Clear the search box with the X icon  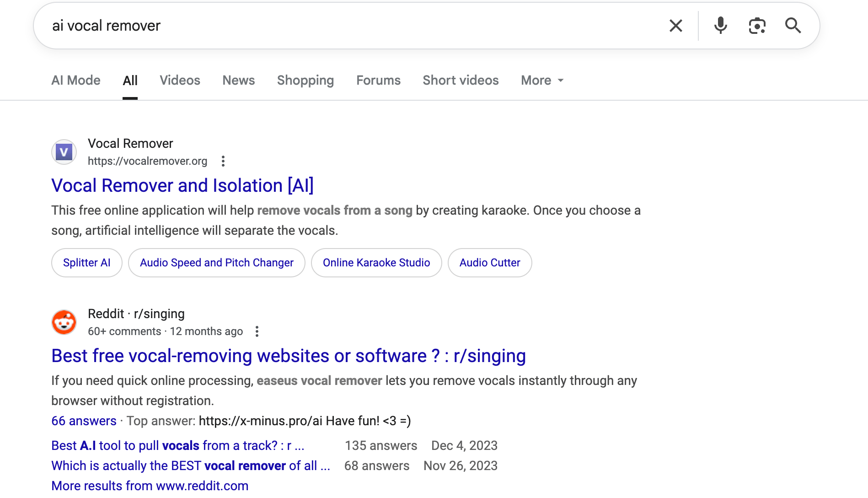pyautogui.click(x=675, y=26)
